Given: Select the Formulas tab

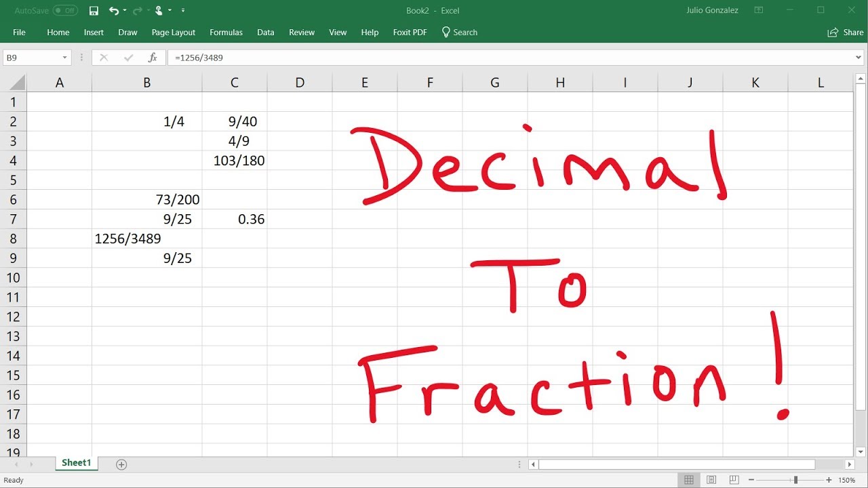Looking at the screenshot, I should [226, 33].
